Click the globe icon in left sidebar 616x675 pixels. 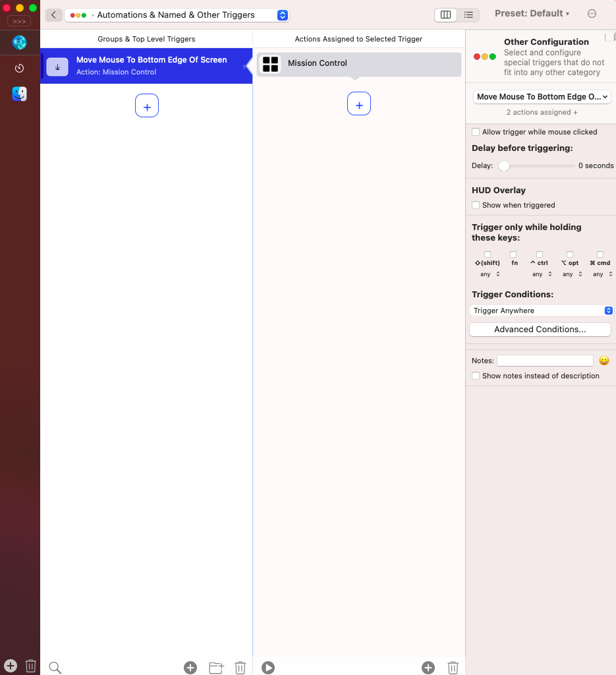coord(20,43)
